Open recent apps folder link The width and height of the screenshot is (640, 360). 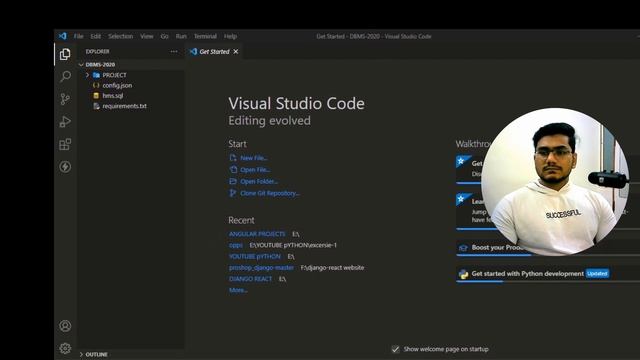pyautogui.click(x=236, y=245)
